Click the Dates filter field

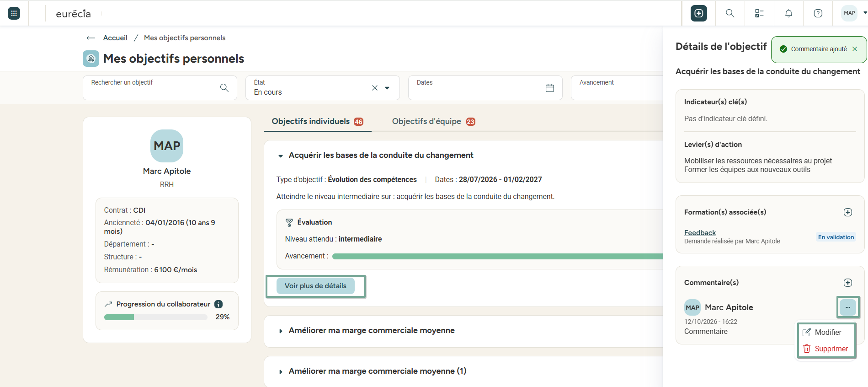485,88
